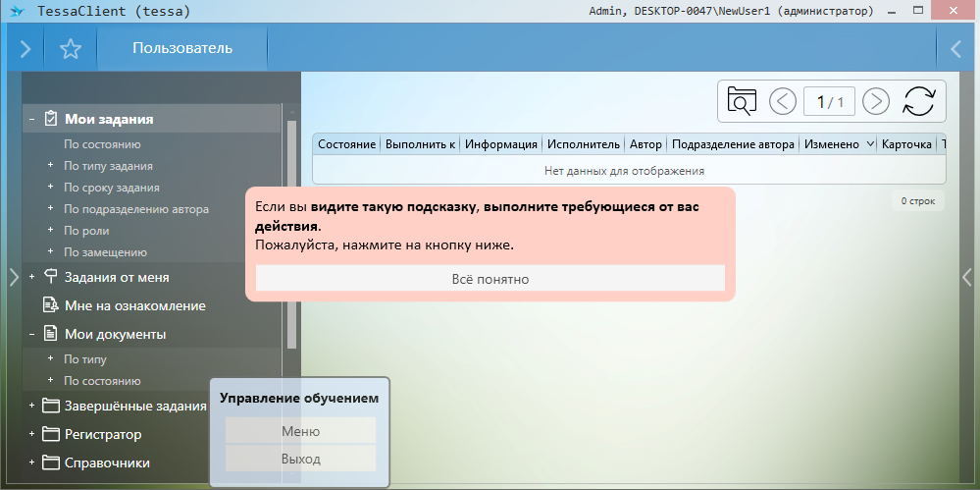Expand the Регистратор folder node
Viewport: 980px width, 490px height.
32,434
